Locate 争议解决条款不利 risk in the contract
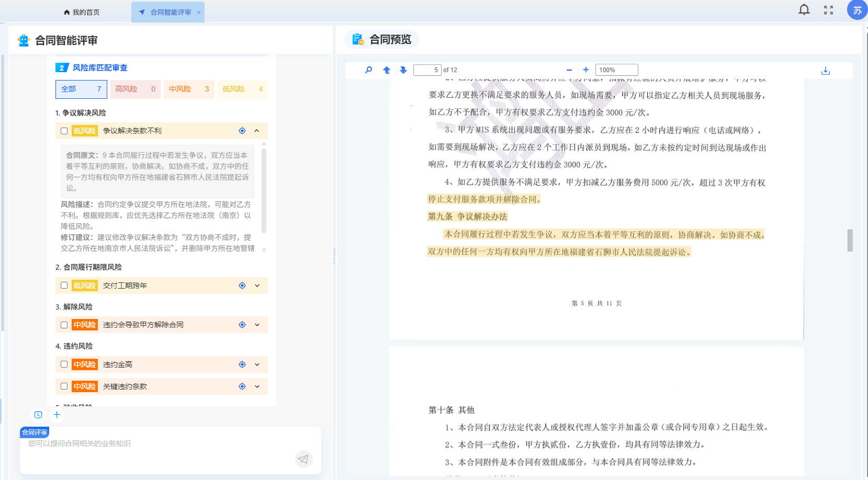 tap(242, 131)
